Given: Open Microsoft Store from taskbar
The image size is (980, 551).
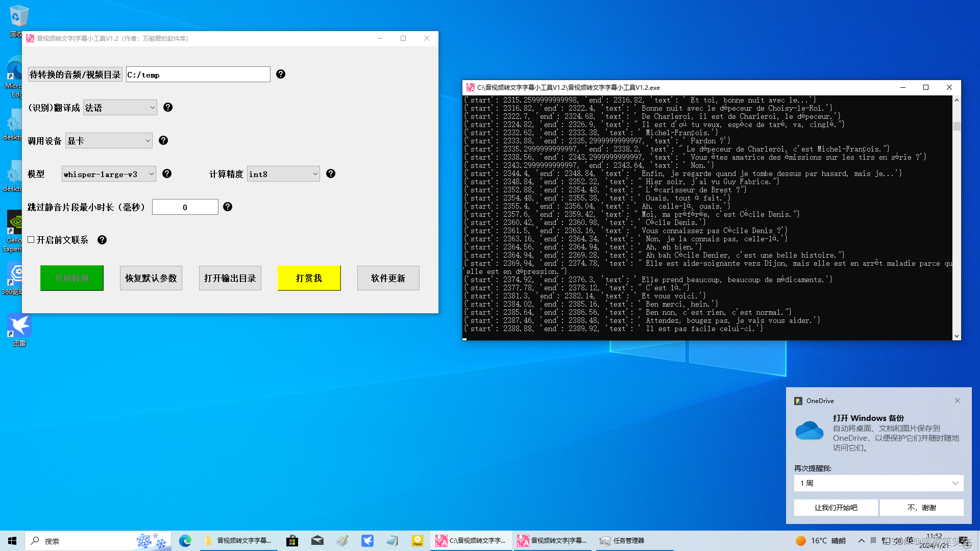Looking at the screenshot, I should (292, 541).
